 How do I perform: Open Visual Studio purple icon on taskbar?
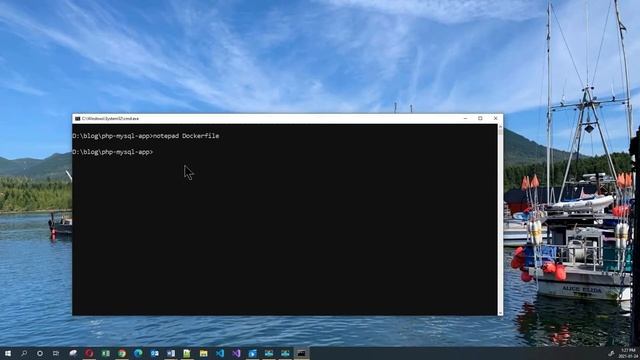pyautogui.click(x=236, y=353)
